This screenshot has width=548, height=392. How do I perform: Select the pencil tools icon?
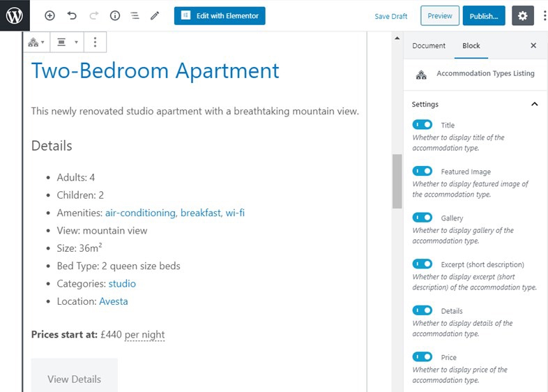click(155, 15)
